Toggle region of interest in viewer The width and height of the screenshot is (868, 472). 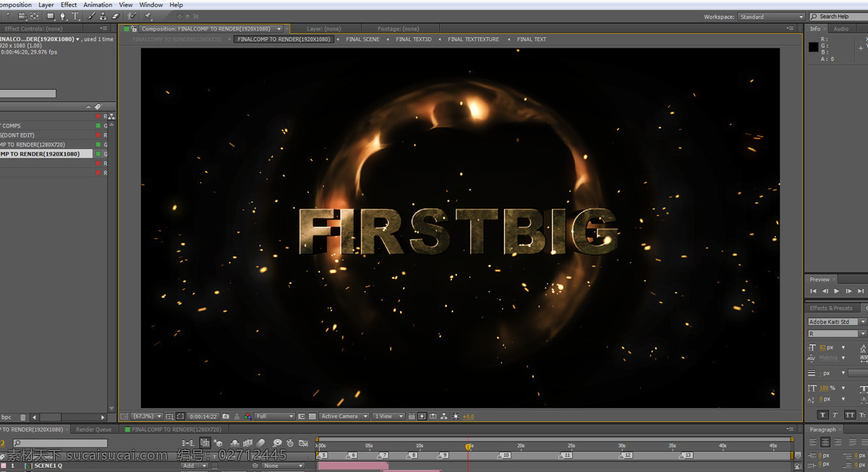coord(302,416)
